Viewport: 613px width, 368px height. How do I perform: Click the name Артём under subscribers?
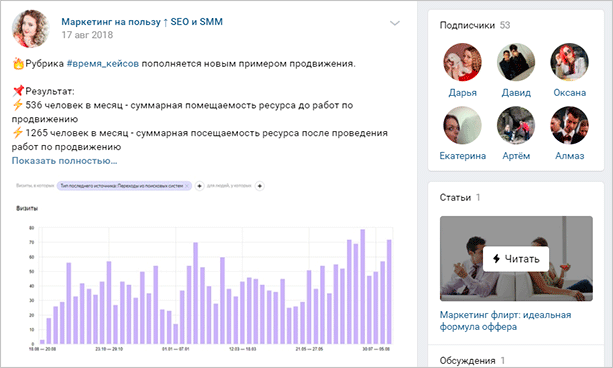pos(516,156)
